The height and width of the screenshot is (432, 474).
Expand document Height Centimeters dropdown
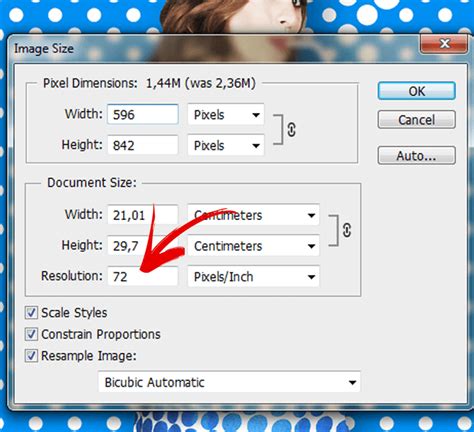pyautogui.click(x=254, y=246)
